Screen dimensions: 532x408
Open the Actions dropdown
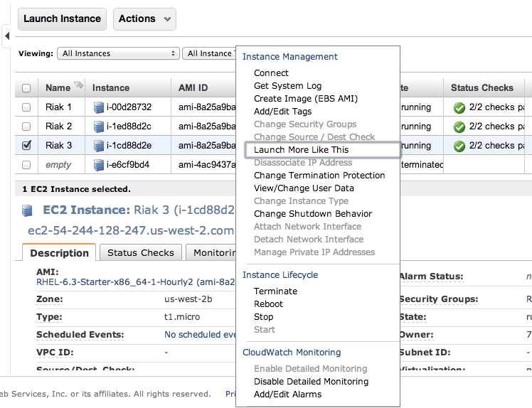144,19
